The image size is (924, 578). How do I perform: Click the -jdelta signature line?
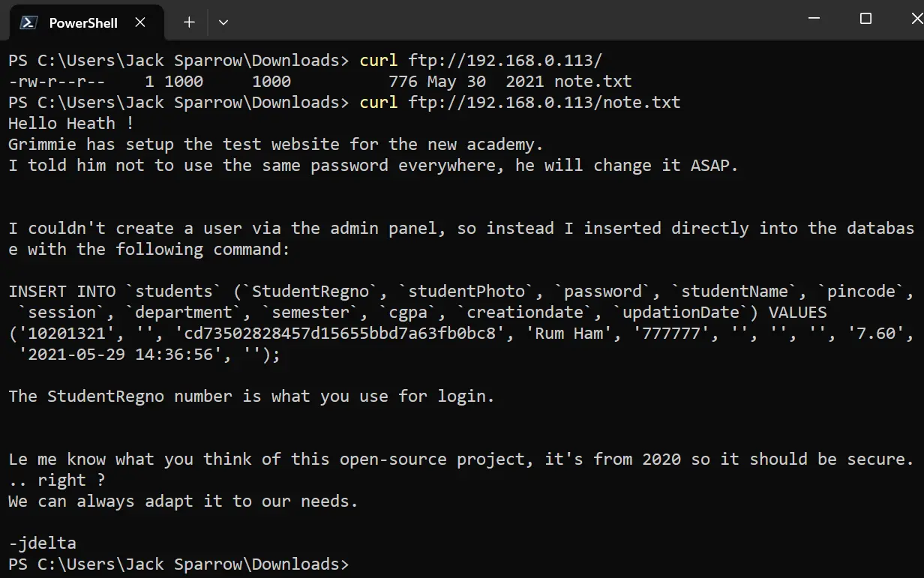pyautogui.click(x=42, y=543)
